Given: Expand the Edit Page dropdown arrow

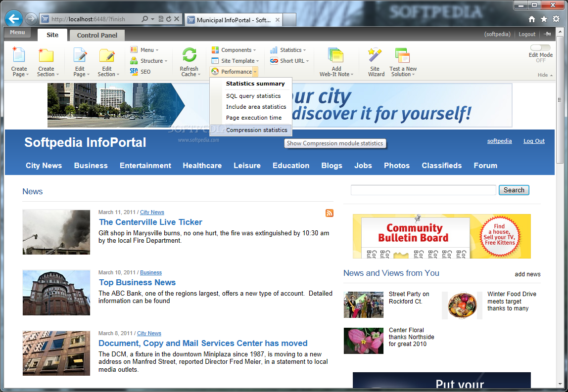Looking at the screenshot, I should [x=88, y=75].
